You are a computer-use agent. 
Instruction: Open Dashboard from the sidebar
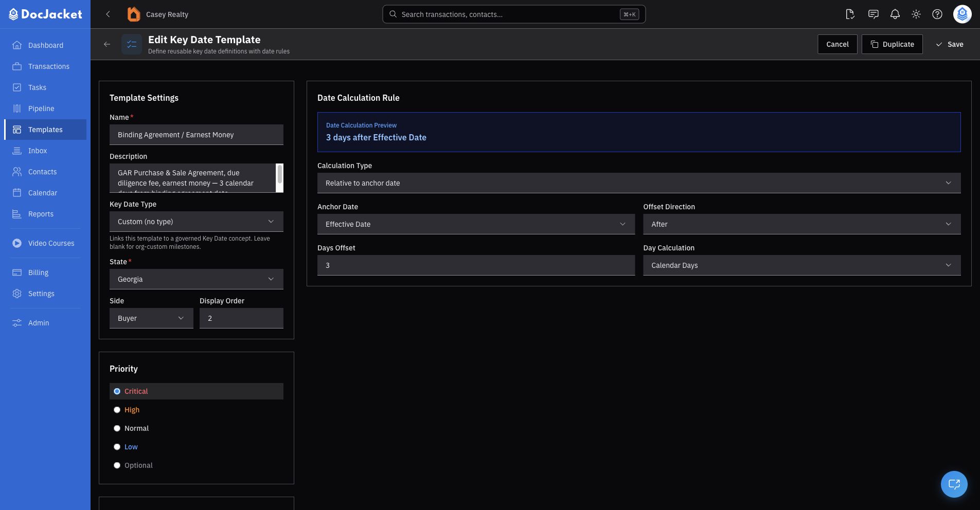pyautogui.click(x=45, y=45)
